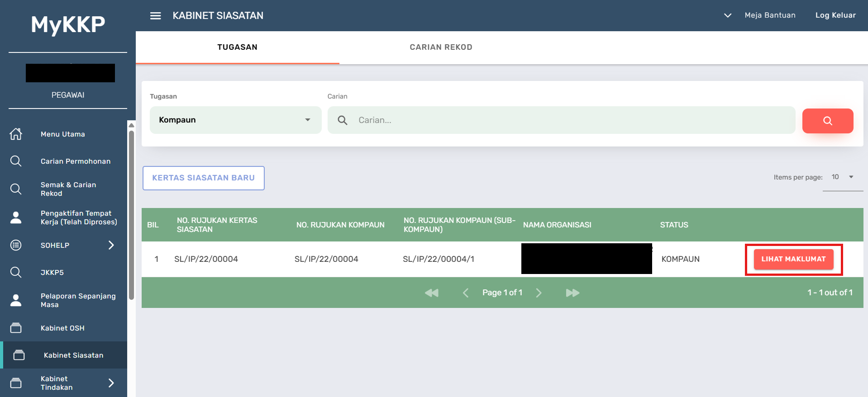
Task: Click the Semak & Carian Rekod icon
Action: click(16, 189)
